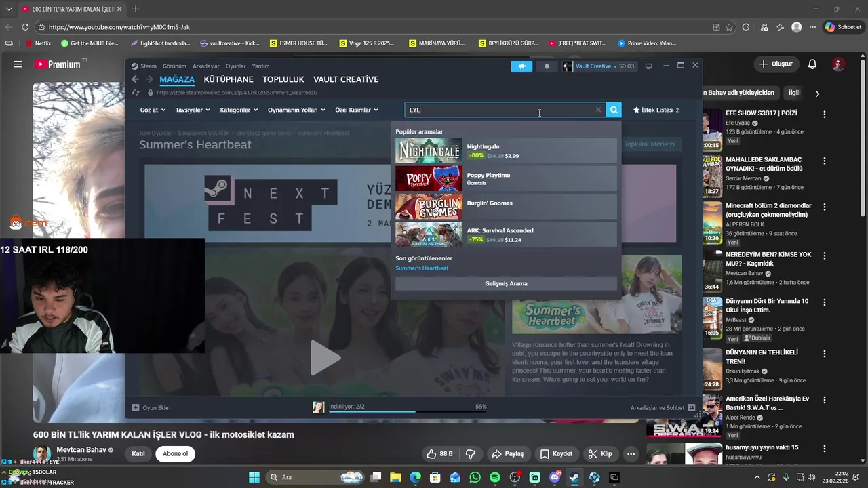Open more actions three-dot button

(x=631, y=454)
